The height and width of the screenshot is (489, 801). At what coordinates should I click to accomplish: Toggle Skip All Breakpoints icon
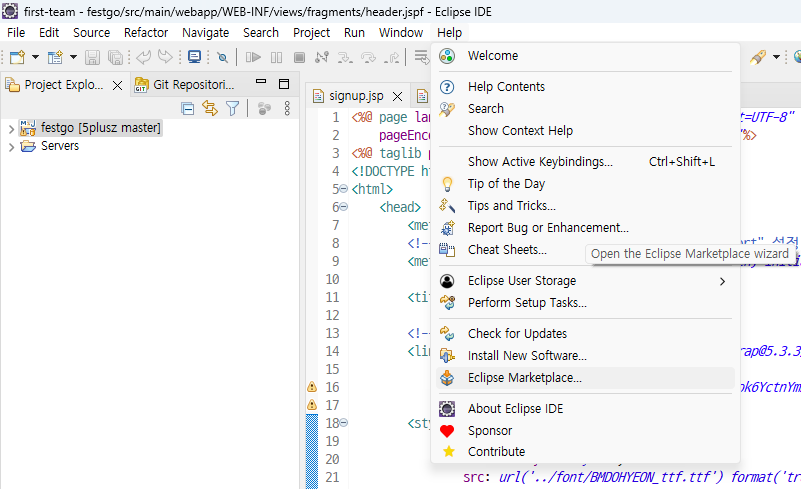click(x=222, y=57)
